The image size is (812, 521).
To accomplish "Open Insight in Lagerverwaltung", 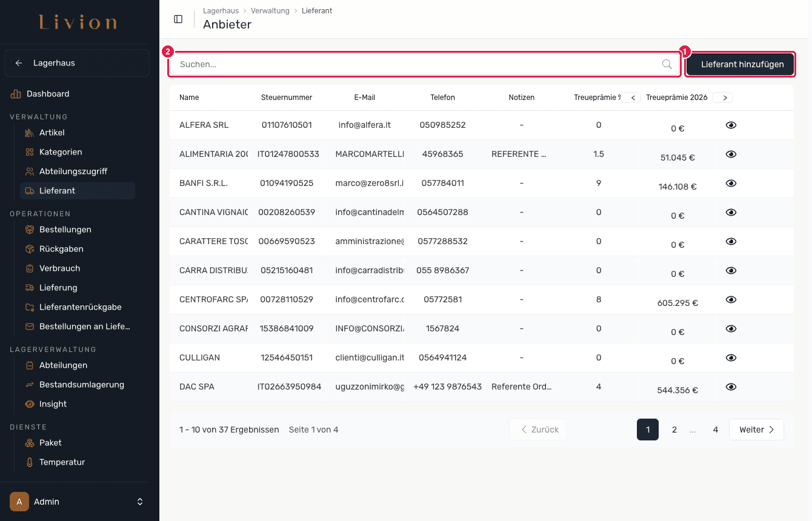I will coord(53,404).
